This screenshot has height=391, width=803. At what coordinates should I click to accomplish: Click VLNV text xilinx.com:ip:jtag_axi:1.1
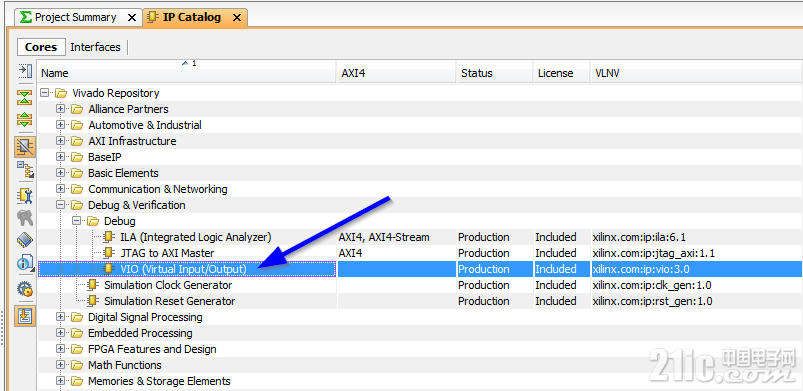[x=653, y=253]
